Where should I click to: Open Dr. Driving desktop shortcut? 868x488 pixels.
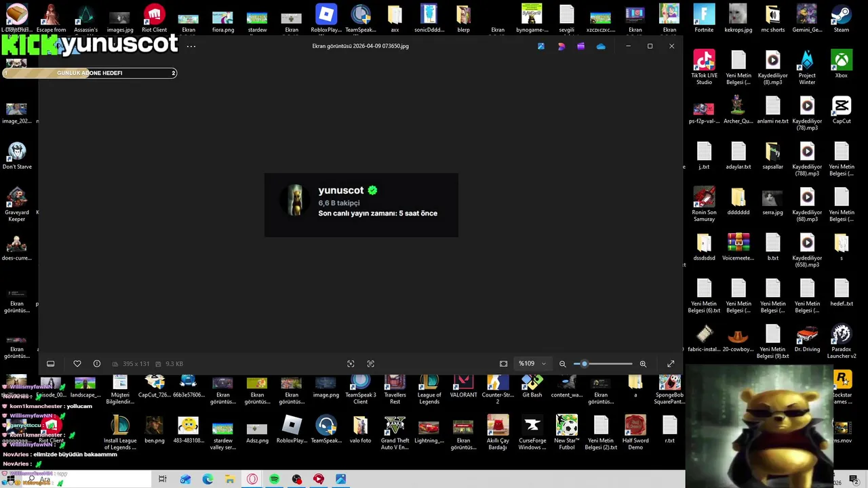[x=807, y=338]
